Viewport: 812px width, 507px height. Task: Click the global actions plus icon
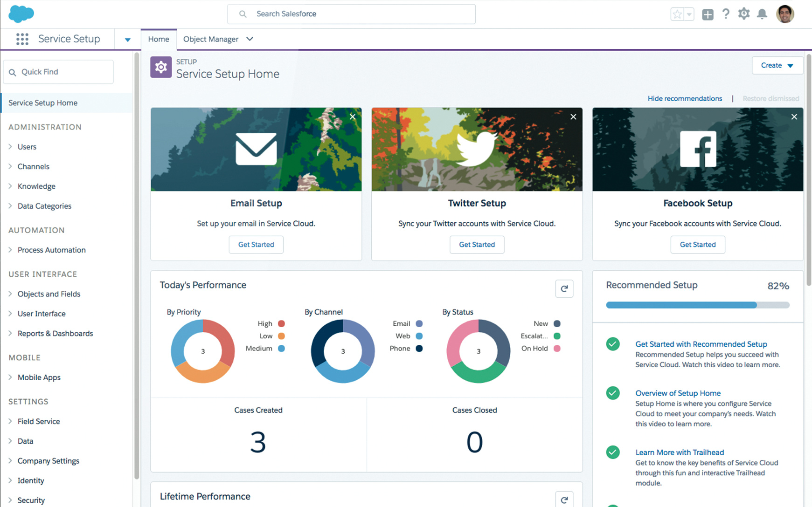pyautogui.click(x=708, y=14)
